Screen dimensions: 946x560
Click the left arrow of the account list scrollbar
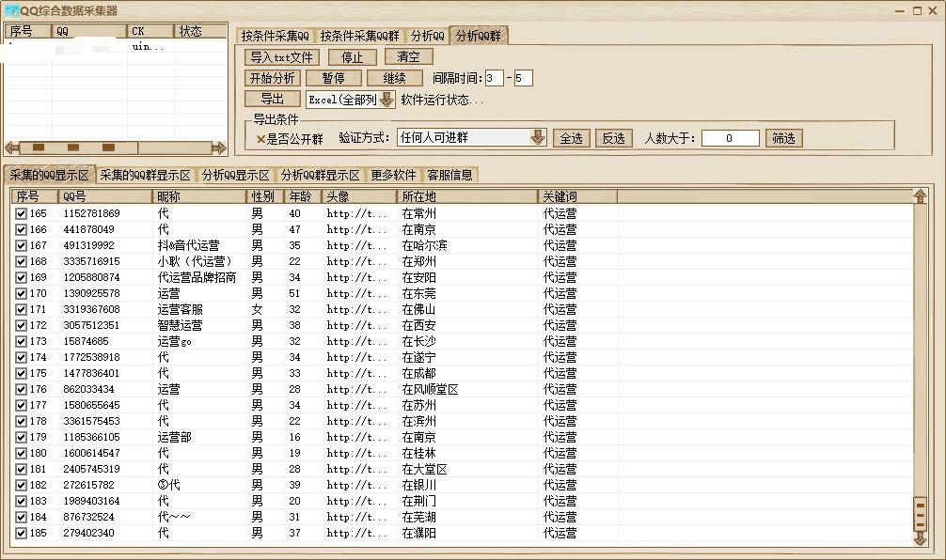point(12,148)
